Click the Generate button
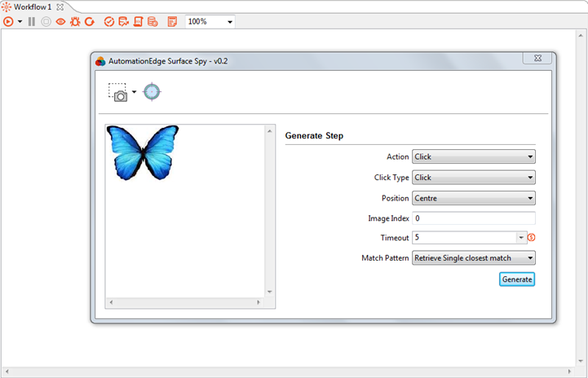Image resolution: width=588 pixels, height=378 pixels. click(517, 279)
